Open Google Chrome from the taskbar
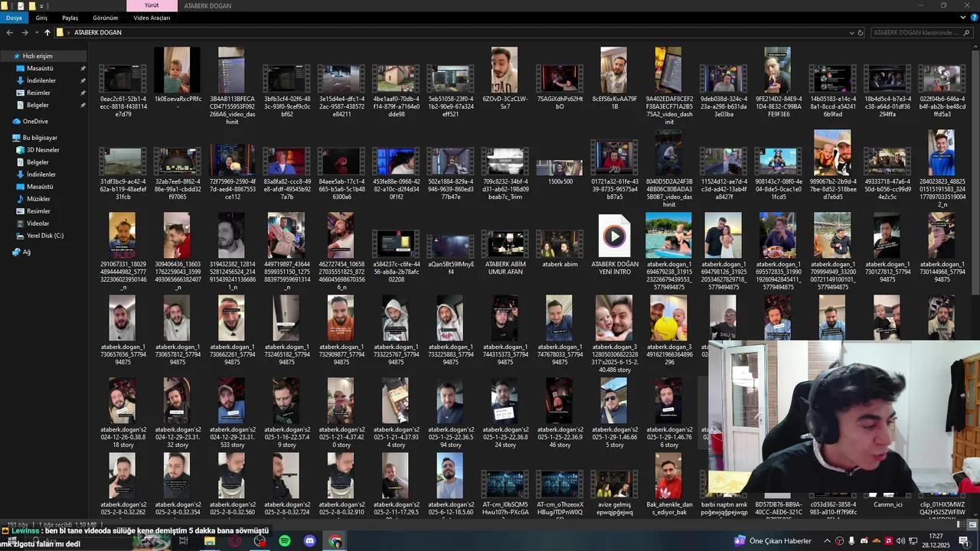 (335, 541)
